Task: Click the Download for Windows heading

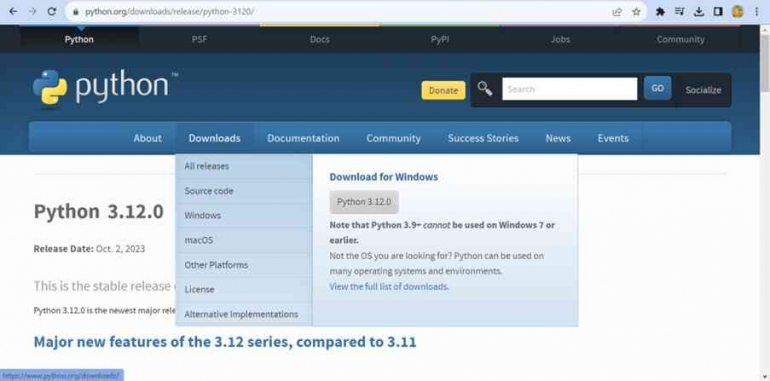Action: coord(384,177)
